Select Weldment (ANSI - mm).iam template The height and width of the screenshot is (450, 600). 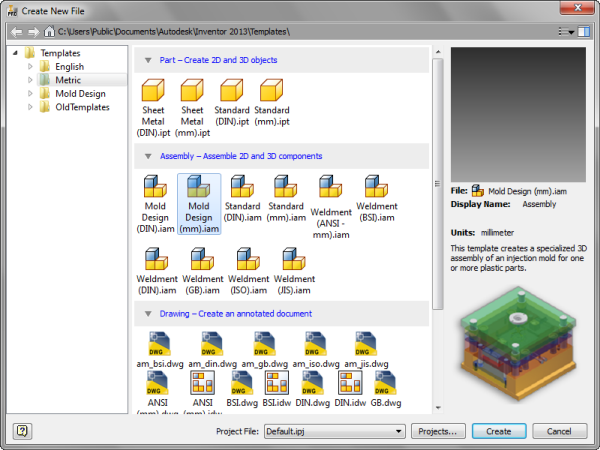pyautogui.click(x=331, y=207)
